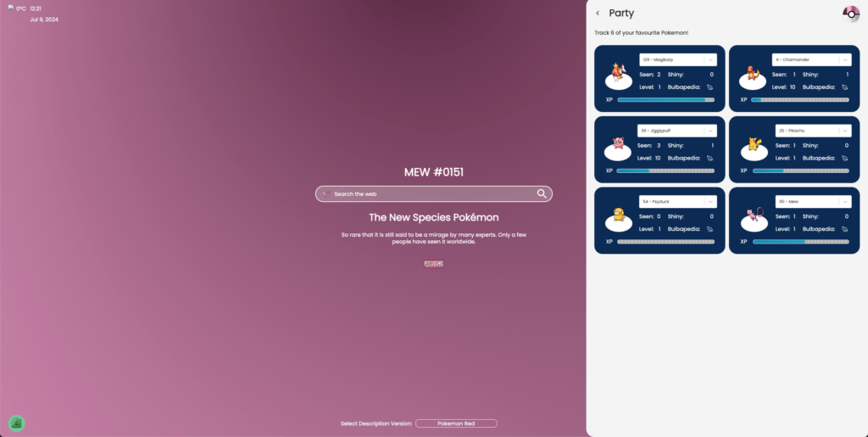The height and width of the screenshot is (437, 868).
Task: Click Psyduck's XP progress bar
Action: (x=666, y=242)
